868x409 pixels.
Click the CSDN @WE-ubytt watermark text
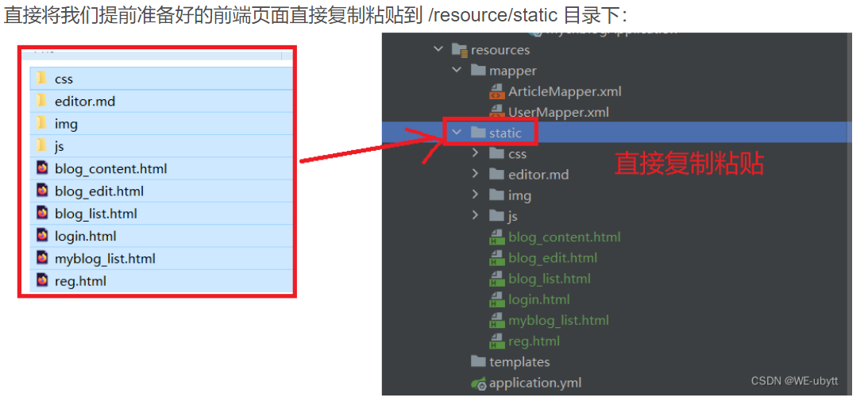(x=794, y=381)
